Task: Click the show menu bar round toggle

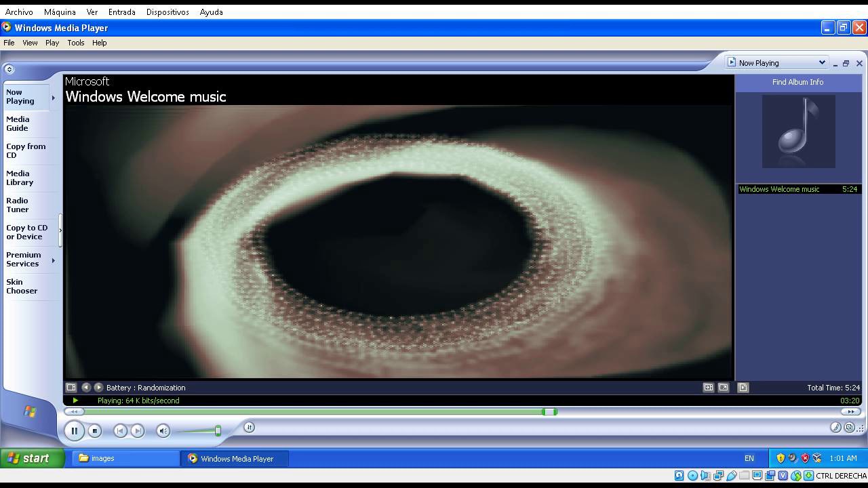Action: coord(9,69)
